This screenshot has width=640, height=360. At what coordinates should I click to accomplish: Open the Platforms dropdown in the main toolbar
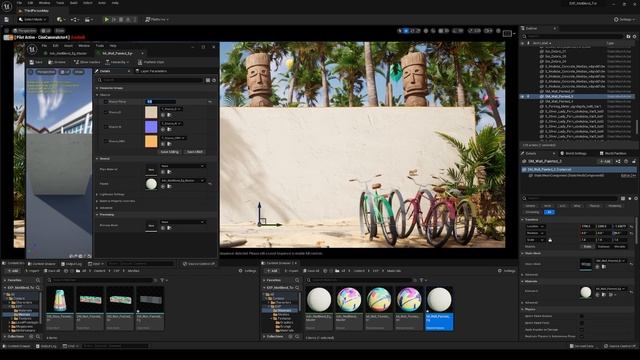(157, 19)
